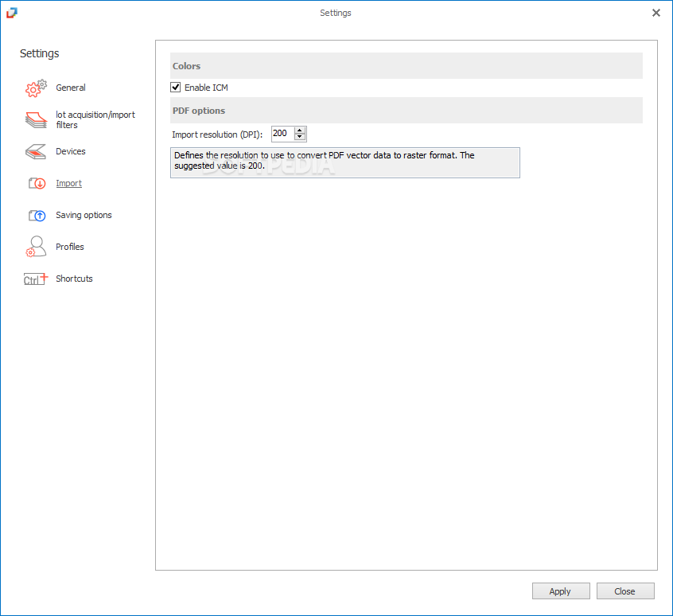Open the Saving options page
The width and height of the screenshot is (673, 616).
coord(84,215)
